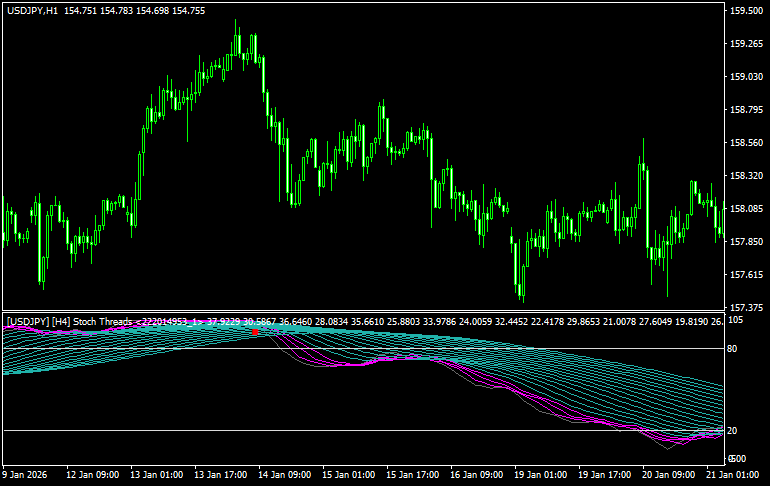Image resolution: width=770 pixels, height=486 pixels.
Task: Select the 21 Jan 01:00 time label
Action: point(731,475)
